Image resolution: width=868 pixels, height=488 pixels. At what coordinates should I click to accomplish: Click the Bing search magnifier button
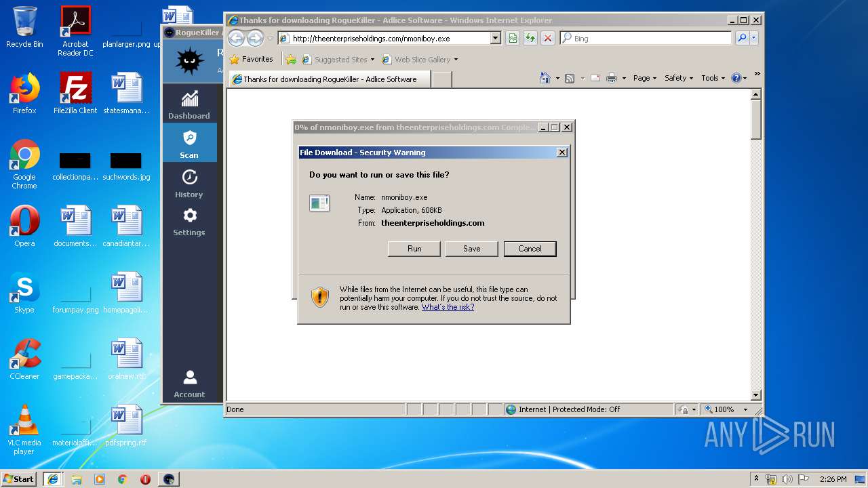(x=742, y=39)
